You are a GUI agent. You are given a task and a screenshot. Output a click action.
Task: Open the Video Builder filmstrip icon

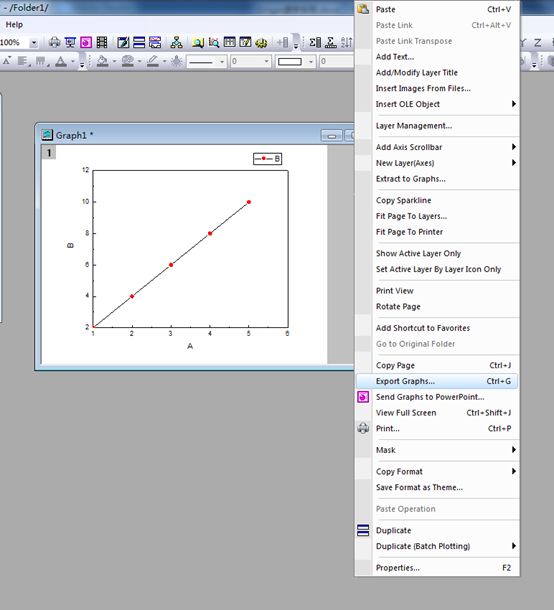coord(102,42)
